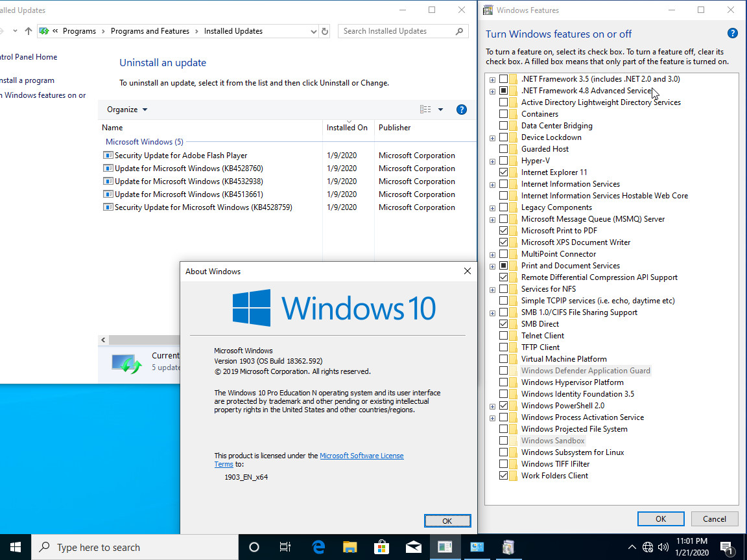The width and height of the screenshot is (747, 560).
Task: Click the Up arrow in Installed Updates window
Action: coord(29,31)
